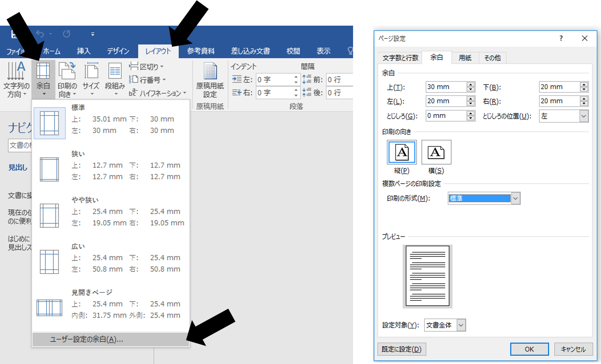
Task: Open the 参考資料 ribbon tab
Action: tap(201, 51)
